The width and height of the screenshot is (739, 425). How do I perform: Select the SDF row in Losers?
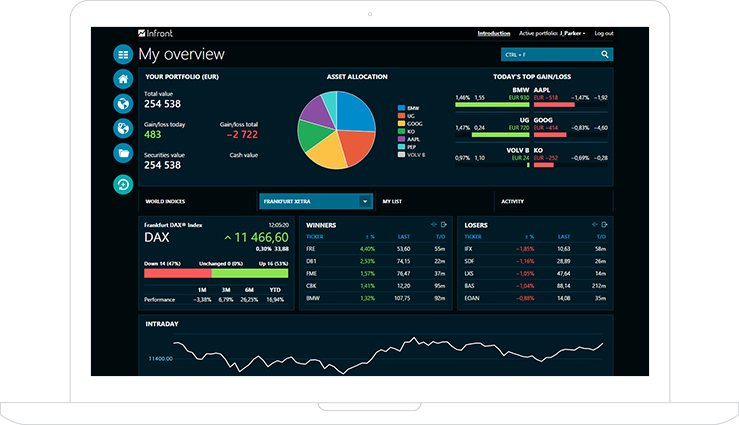535,261
